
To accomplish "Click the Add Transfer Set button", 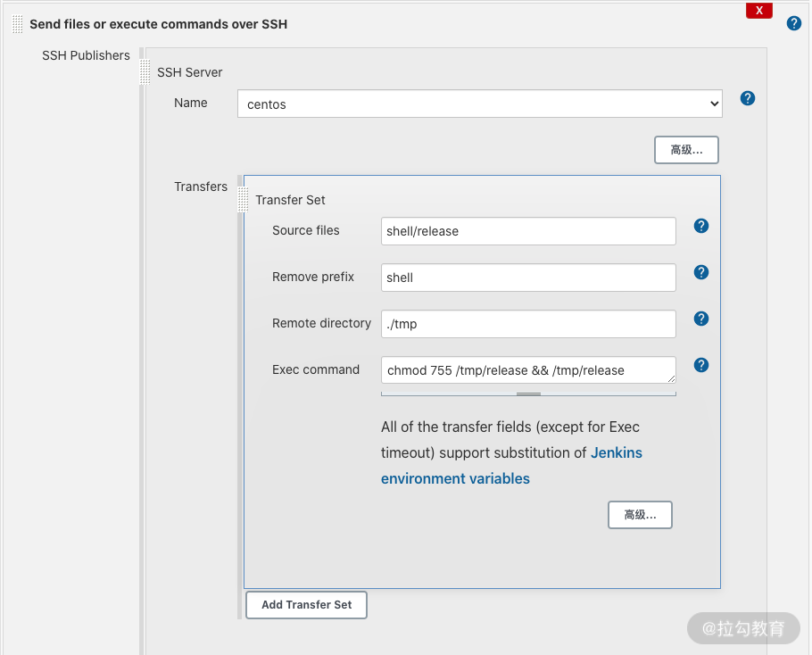I will (306, 605).
